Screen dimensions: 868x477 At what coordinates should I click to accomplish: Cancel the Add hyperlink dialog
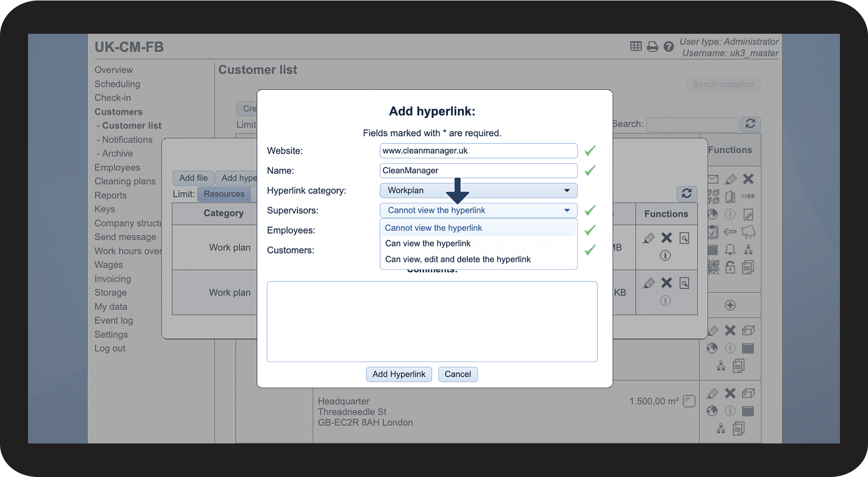click(x=458, y=374)
